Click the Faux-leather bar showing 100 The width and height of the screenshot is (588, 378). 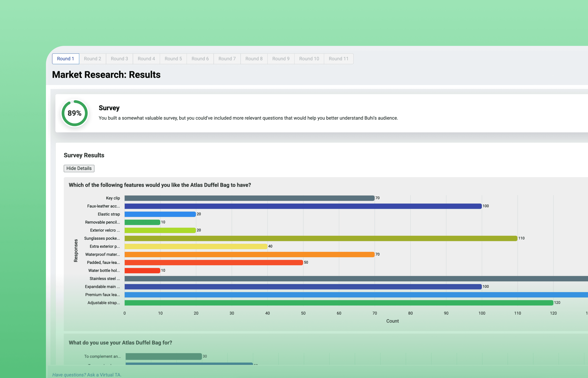(303, 206)
